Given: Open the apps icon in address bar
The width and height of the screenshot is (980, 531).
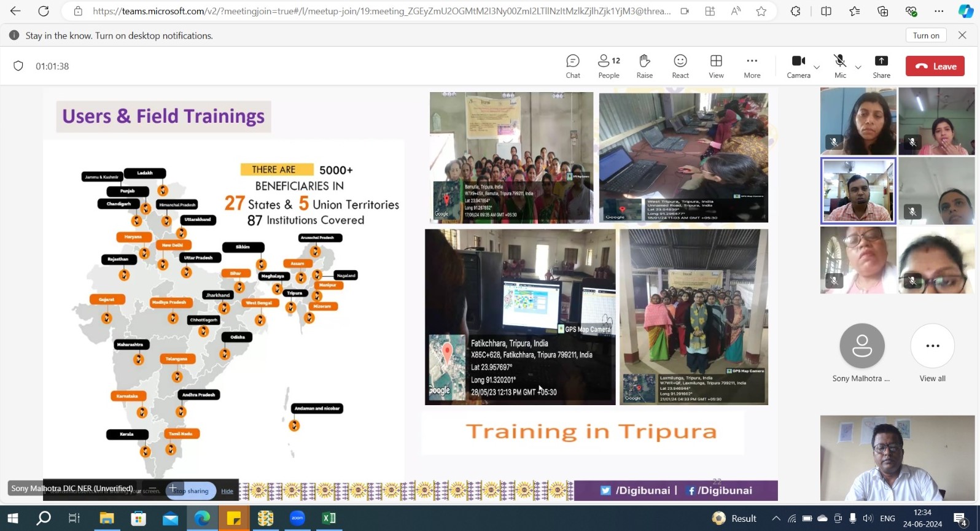Looking at the screenshot, I should [710, 11].
